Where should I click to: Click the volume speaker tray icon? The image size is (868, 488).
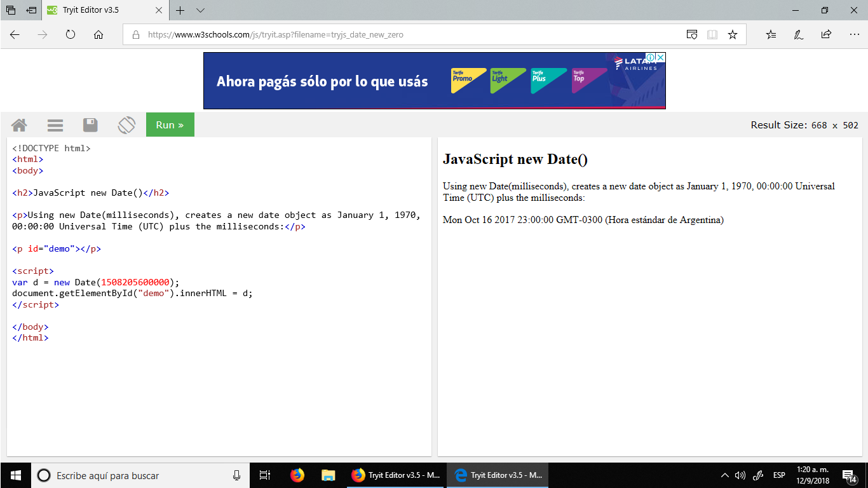(x=740, y=475)
